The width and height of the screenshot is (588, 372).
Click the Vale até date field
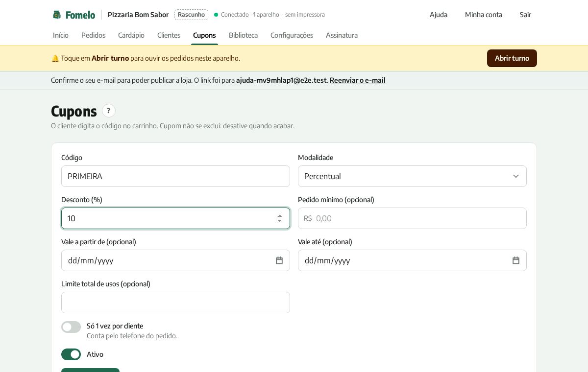pos(412,260)
